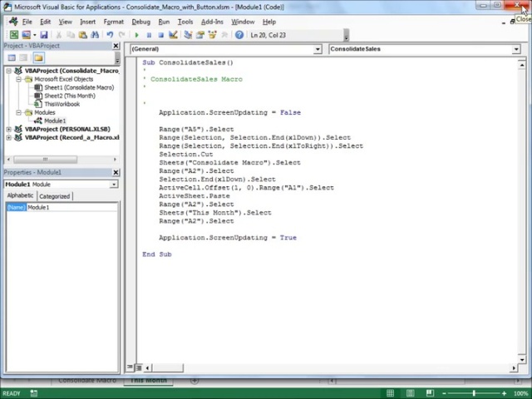Toggle Folders view in Project panel
The image size is (532, 399).
click(38, 58)
